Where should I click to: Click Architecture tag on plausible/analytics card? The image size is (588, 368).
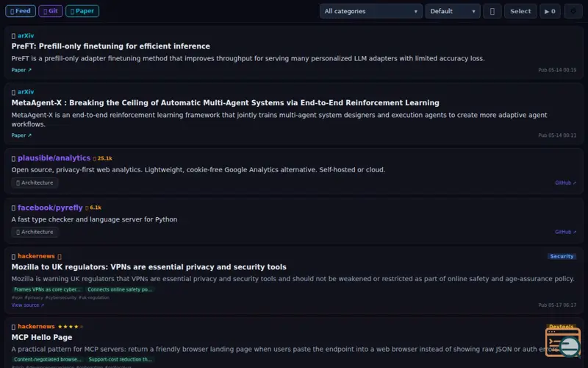tap(35, 183)
